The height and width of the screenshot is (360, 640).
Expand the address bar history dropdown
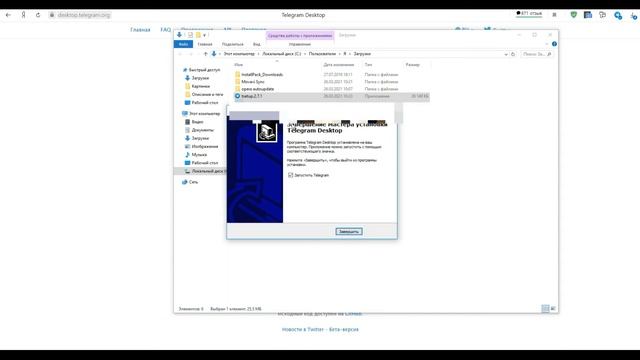506,54
